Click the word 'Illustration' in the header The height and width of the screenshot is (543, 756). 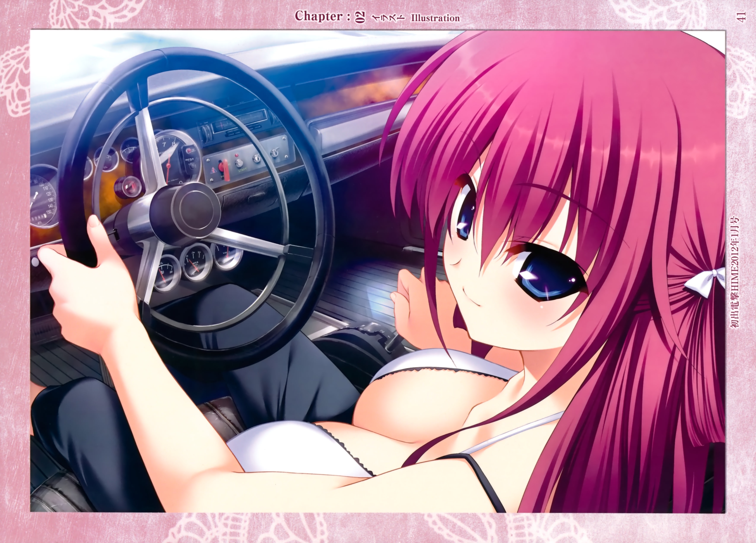tap(435, 18)
